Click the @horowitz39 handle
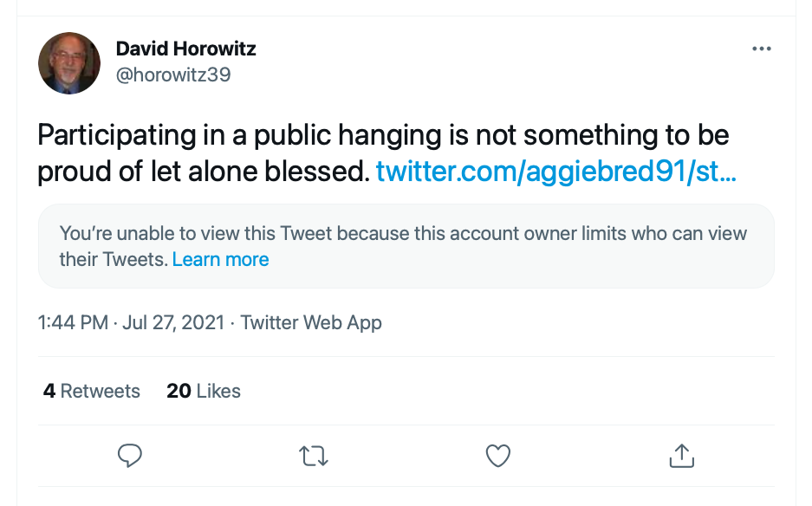 coord(172,75)
